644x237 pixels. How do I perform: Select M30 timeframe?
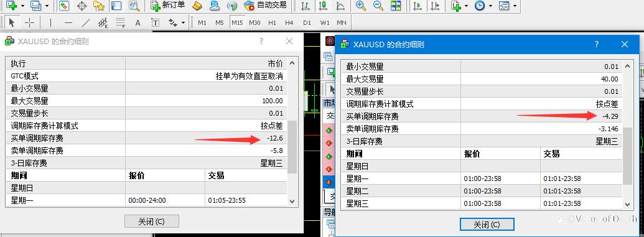[x=254, y=22]
